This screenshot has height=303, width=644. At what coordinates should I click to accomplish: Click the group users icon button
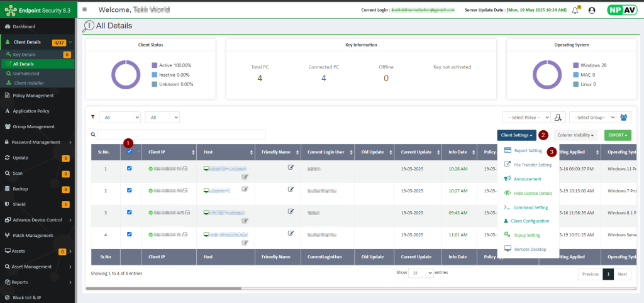click(624, 117)
